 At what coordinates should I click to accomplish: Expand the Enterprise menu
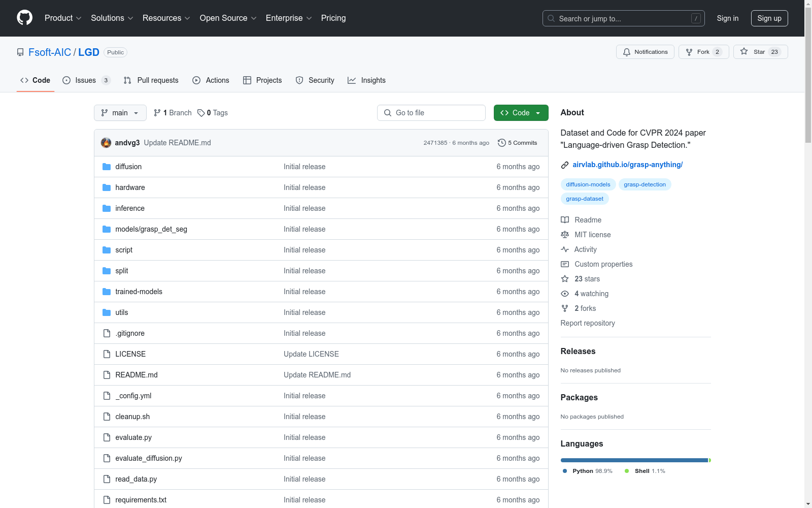(289, 18)
